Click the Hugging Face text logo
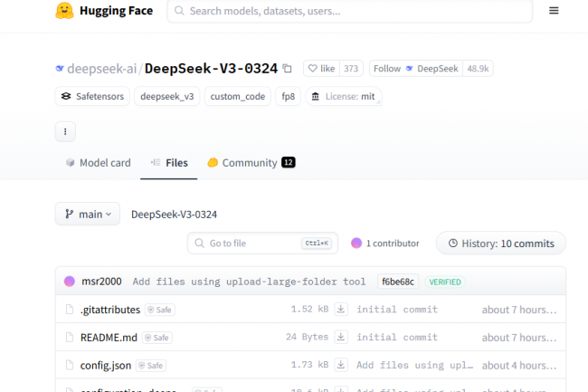The width and height of the screenshot is (588, 392). pos(117,11)
